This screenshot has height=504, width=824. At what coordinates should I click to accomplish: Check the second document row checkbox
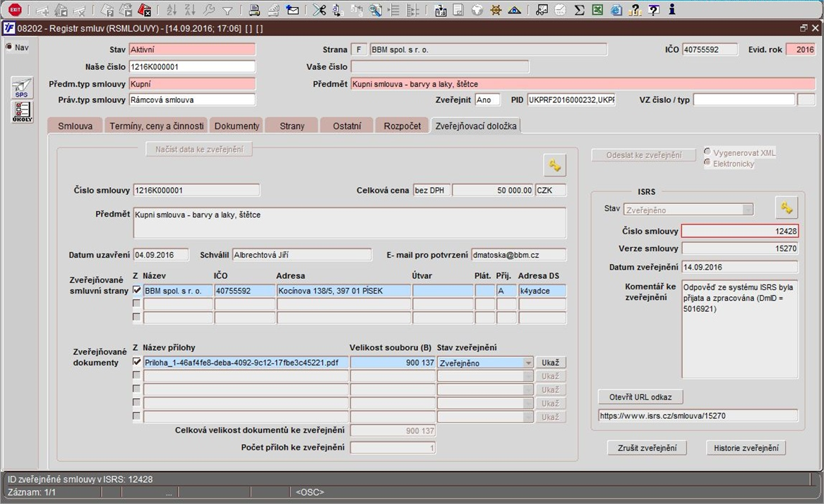tap(137, 376)
